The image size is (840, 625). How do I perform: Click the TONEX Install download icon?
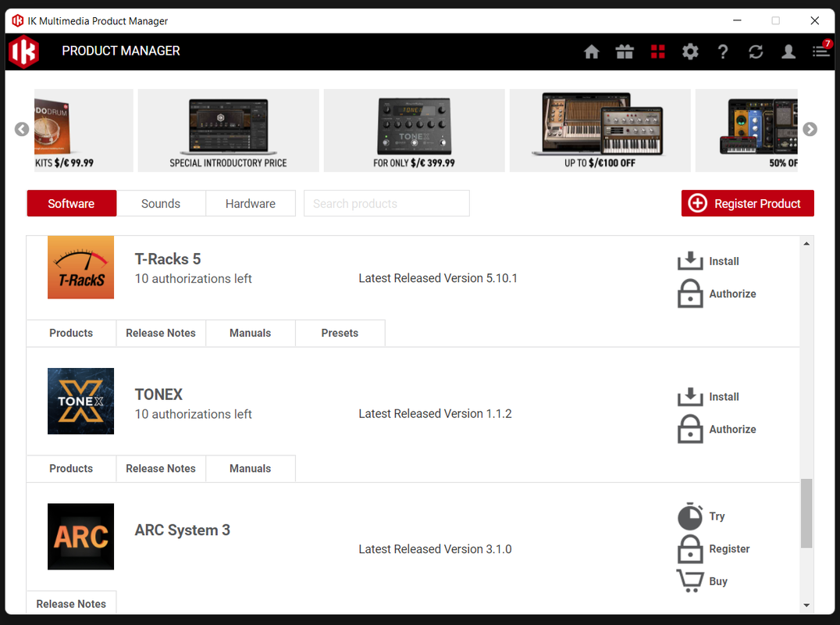coord(690,397)
